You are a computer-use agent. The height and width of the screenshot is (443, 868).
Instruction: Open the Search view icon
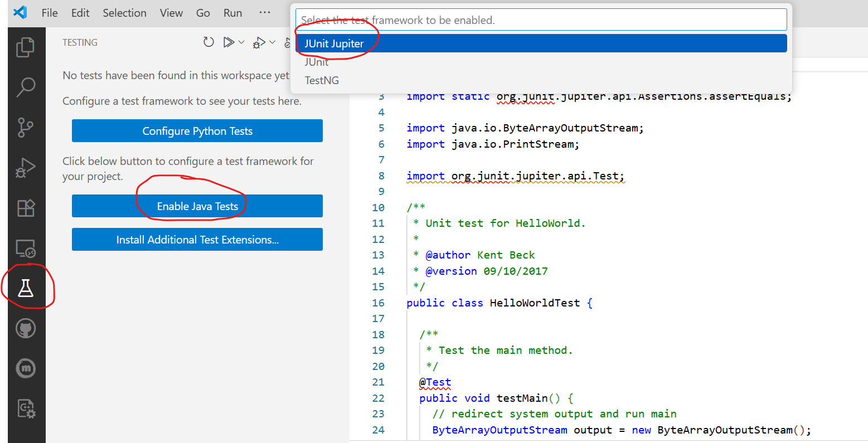point(26,87)
